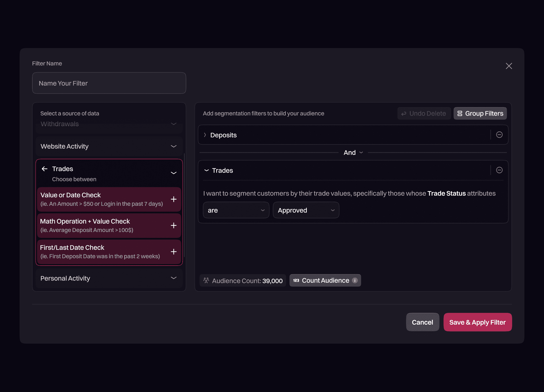Open the 'are' condition dropdown

pos(236,210)
